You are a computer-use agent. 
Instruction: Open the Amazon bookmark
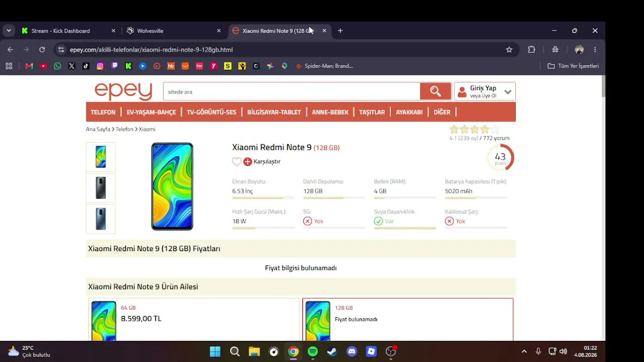click(x=185, y=66)
